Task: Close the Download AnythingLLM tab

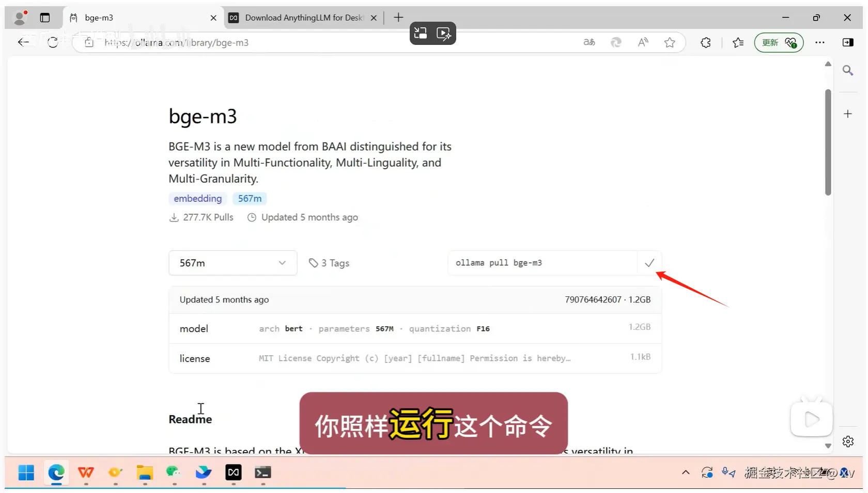Action: point(374,18)
